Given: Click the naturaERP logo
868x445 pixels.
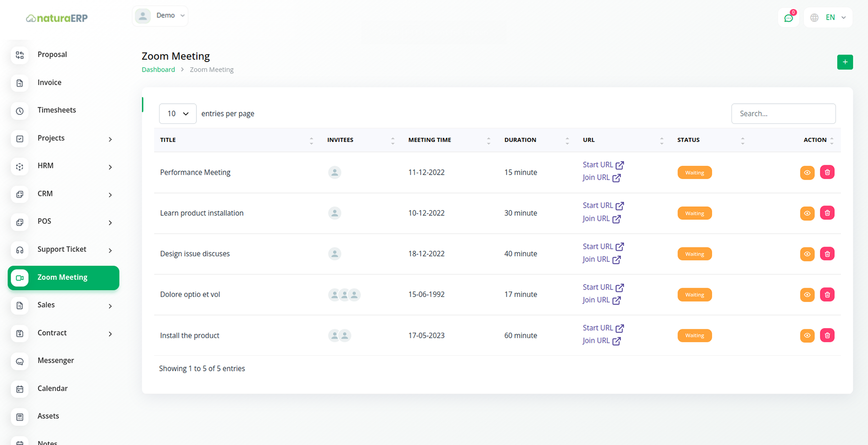Looking at the screenshot, I should pos(57,18).
